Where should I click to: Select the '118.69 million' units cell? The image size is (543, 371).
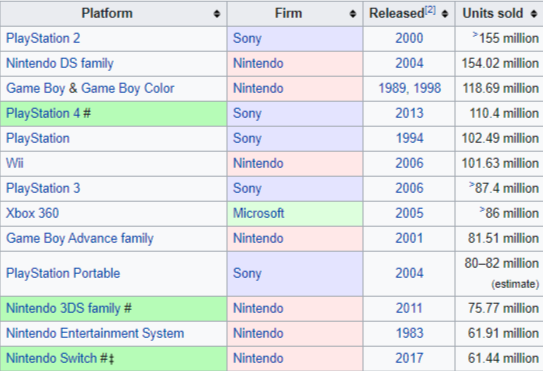coord(500,88)
